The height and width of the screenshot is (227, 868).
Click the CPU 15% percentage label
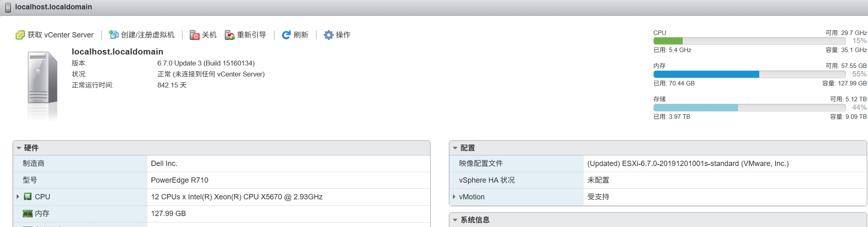click(x=859, y=41)
